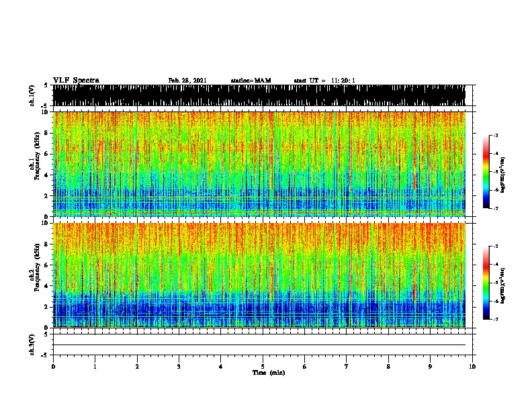Screen dimensions: 532x411
Task: Click time axis tick label "1"
Action: pyautogui.click(x=95, y=367)
